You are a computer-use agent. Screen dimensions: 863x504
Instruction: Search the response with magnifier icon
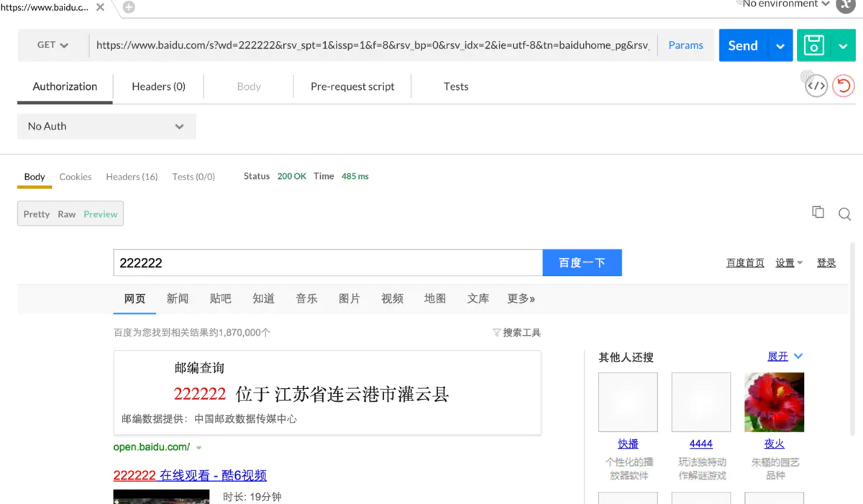pos(844,214)
